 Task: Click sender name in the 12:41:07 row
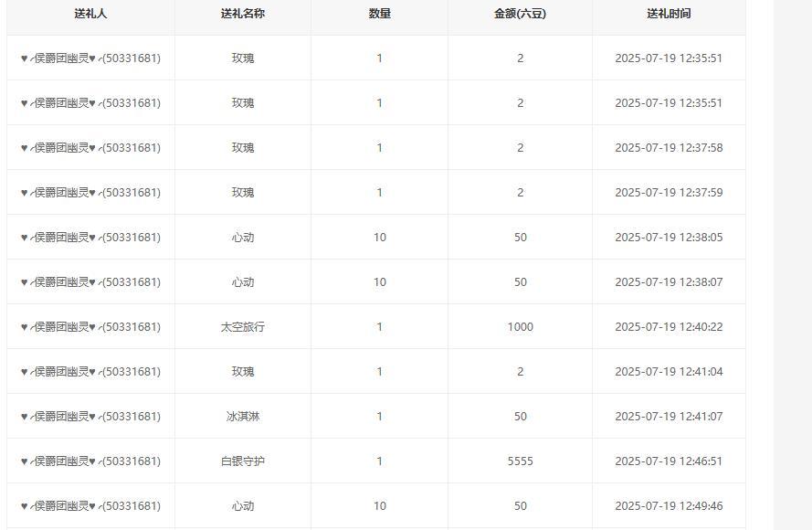(x=90, y=417)
